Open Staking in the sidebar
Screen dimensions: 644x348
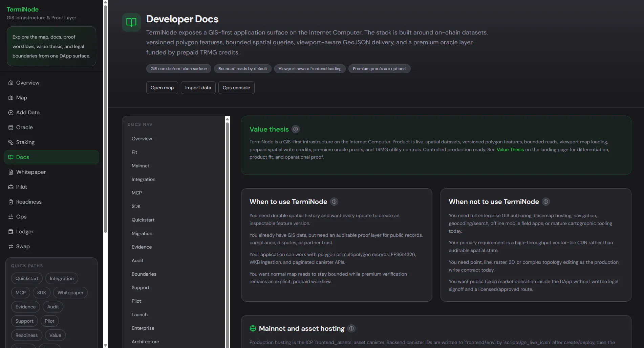(x=51, y=142)
